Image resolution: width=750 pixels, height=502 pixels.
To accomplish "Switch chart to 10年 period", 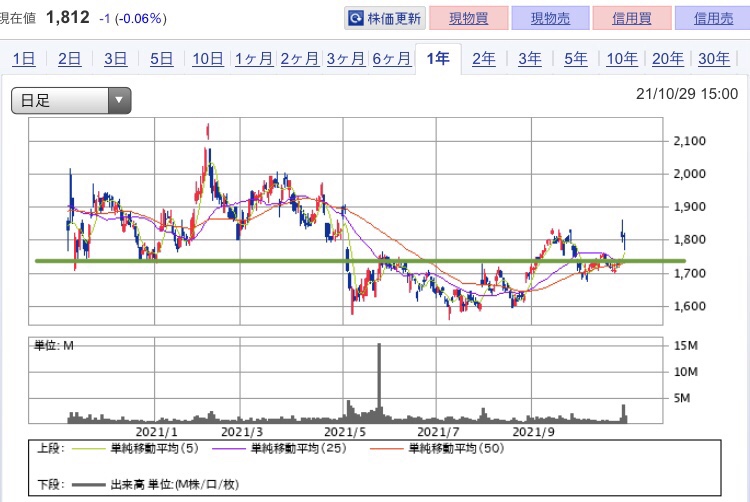I will pos(622,59).
